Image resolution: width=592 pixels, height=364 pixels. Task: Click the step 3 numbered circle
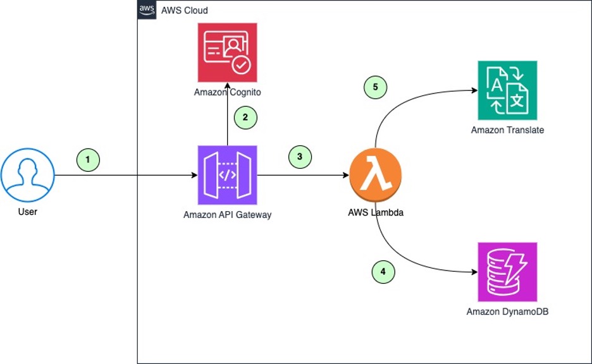300,157
